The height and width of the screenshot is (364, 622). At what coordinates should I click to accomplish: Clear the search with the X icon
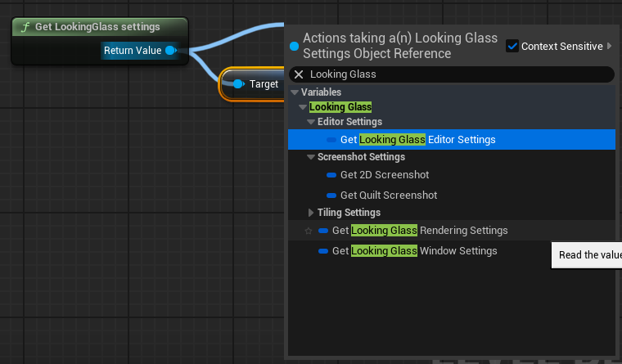click(x=299, y=74)
